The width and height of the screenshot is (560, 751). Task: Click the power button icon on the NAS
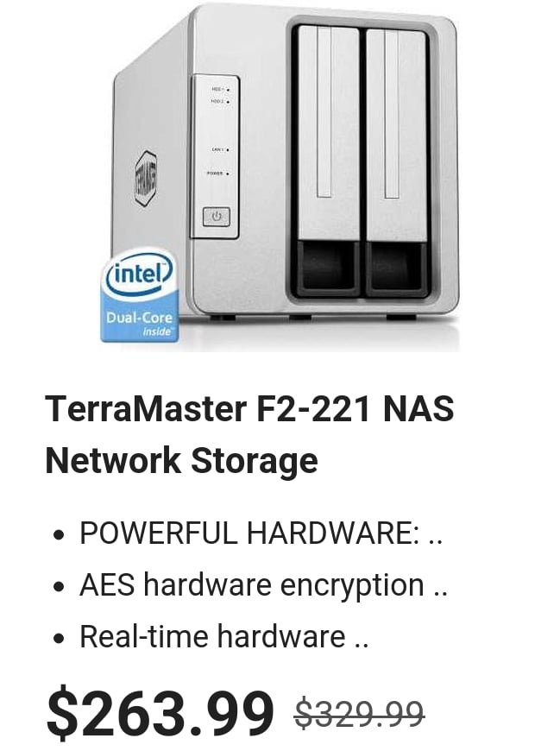coord(217,217)
